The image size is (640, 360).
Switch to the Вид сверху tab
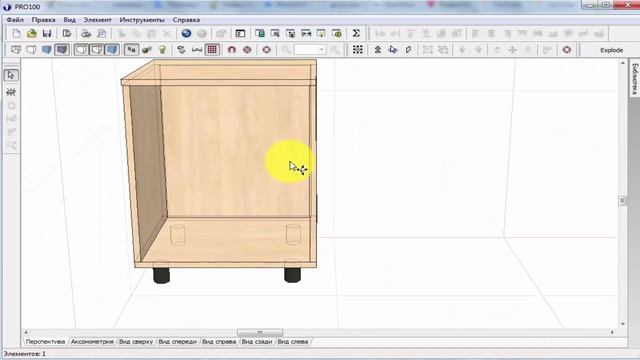click(x=136, y=342)
